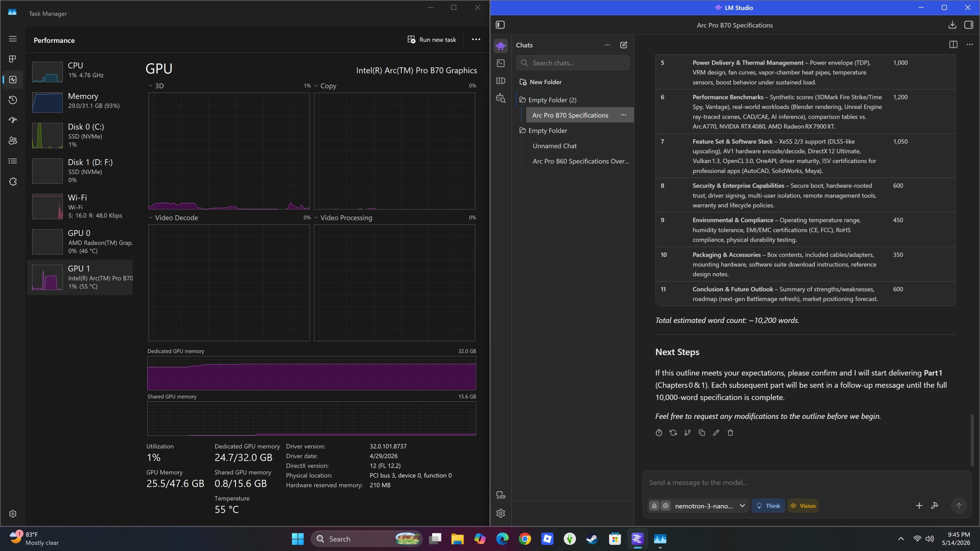Show generation stats stopwatch icon
The width and height of the screenshot is (980, 551).
(x=659, y=432)
